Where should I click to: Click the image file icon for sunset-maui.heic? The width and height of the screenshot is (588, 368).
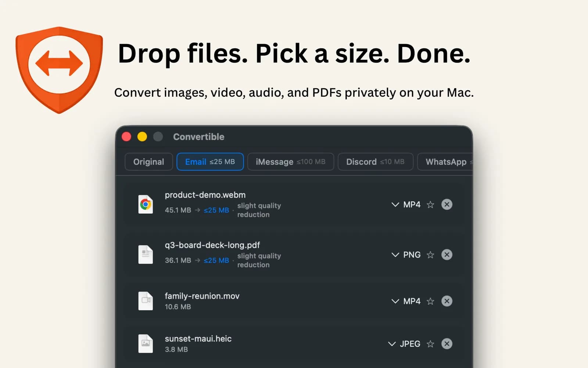[146, 343]
